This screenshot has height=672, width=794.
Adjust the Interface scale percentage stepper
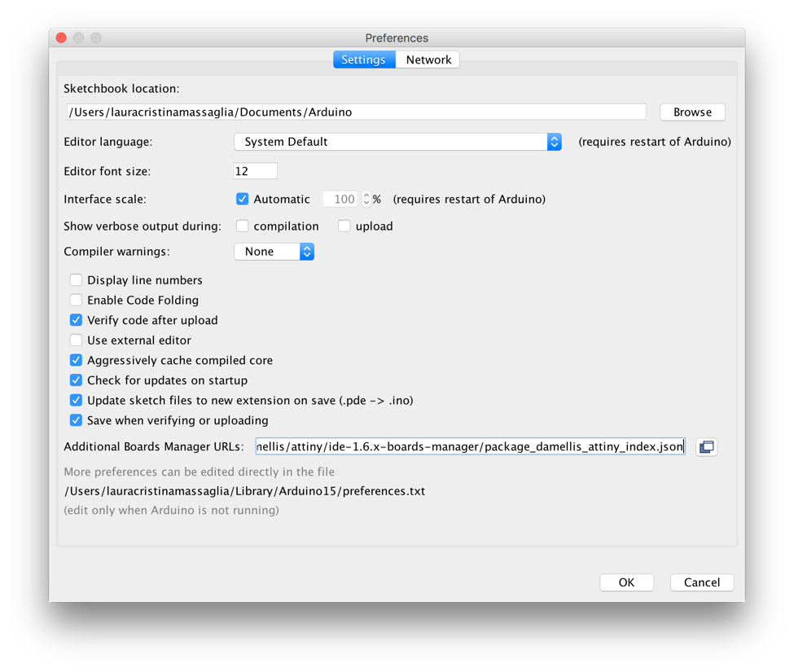click(x=366, y=199)
